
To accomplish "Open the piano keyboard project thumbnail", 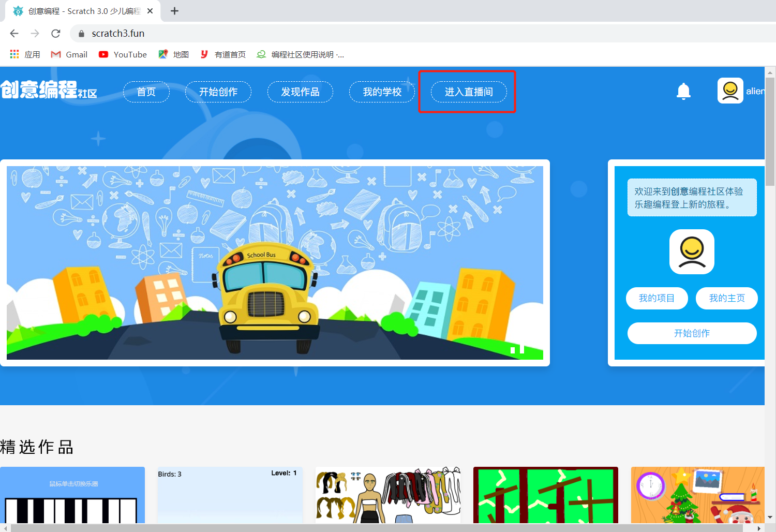I will pyautogui.click(x=72, y=495).
